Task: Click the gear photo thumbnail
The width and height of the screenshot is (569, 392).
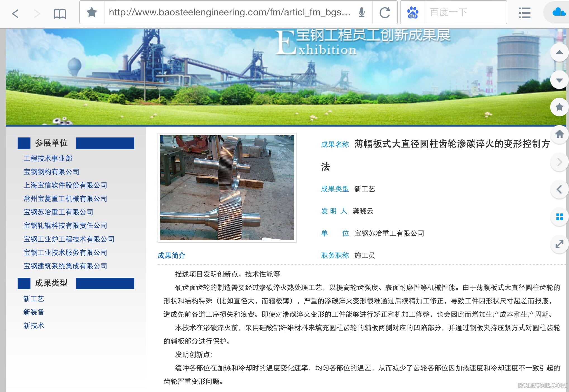Action: (x=227, y=187)
